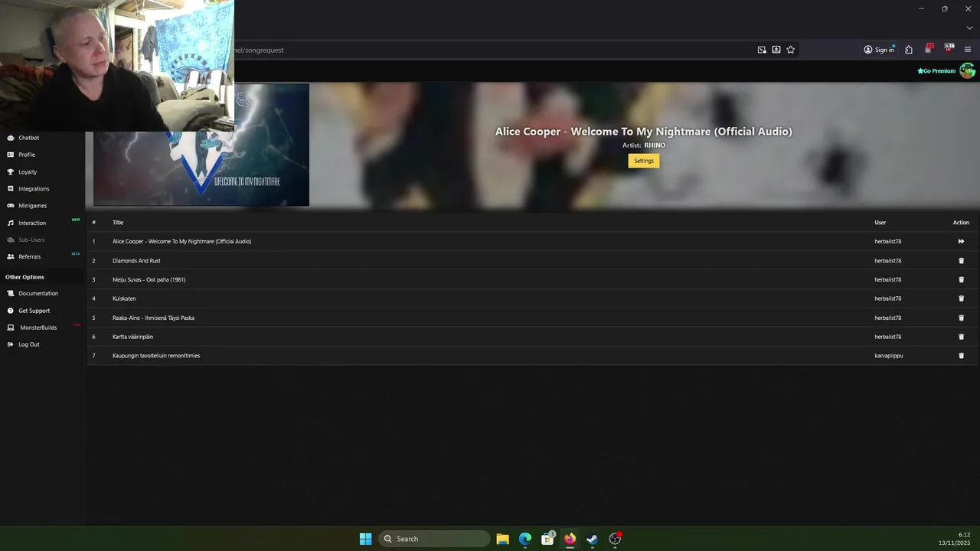The image size is (980, 551).
Task: Select the Raaka-Aine - Ihmisenä Täysi Paska title
Action: point(153,318)
